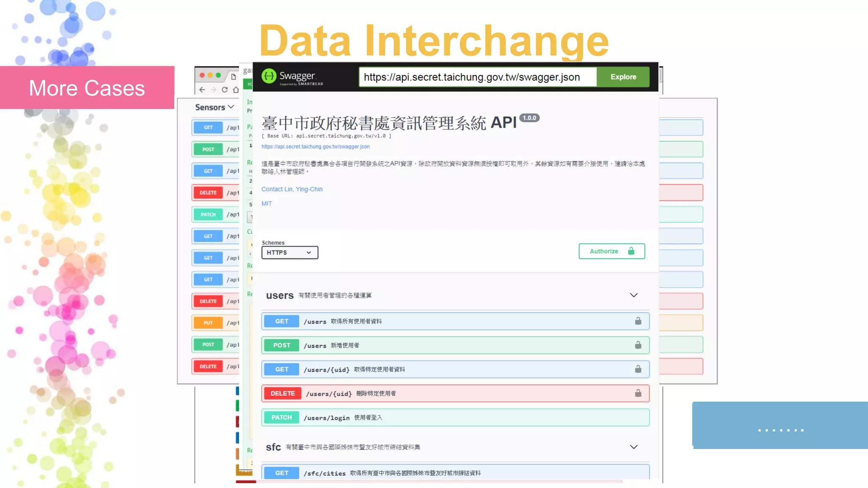Click the sfc section title

(x=273, y=447)
